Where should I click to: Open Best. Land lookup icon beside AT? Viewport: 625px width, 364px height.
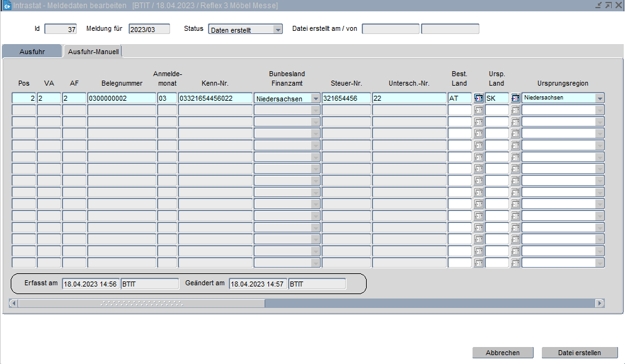click(x=478, y=98)
